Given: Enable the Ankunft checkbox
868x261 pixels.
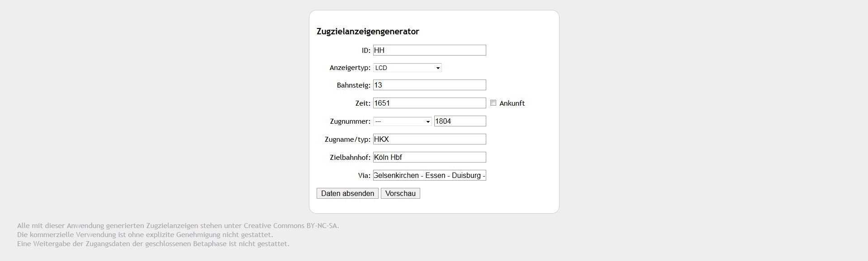Looking at the screenshot, I should tap(493, 103).
